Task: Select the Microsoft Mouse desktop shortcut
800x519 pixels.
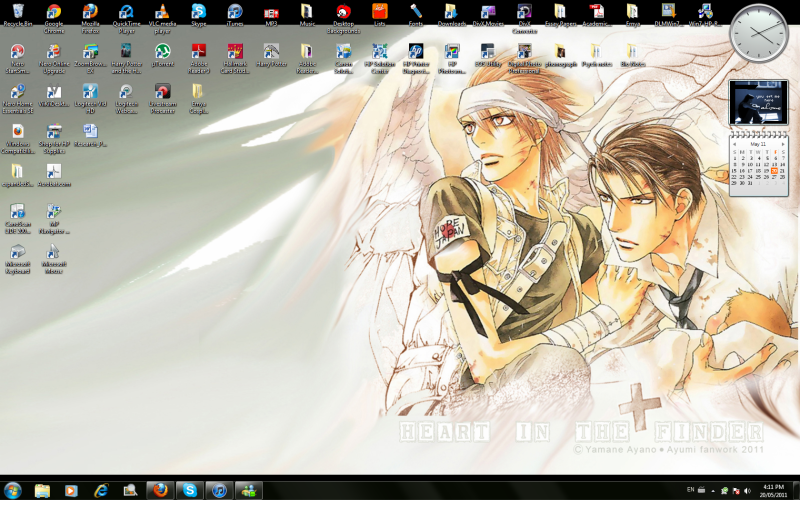Action: [54, 259]
